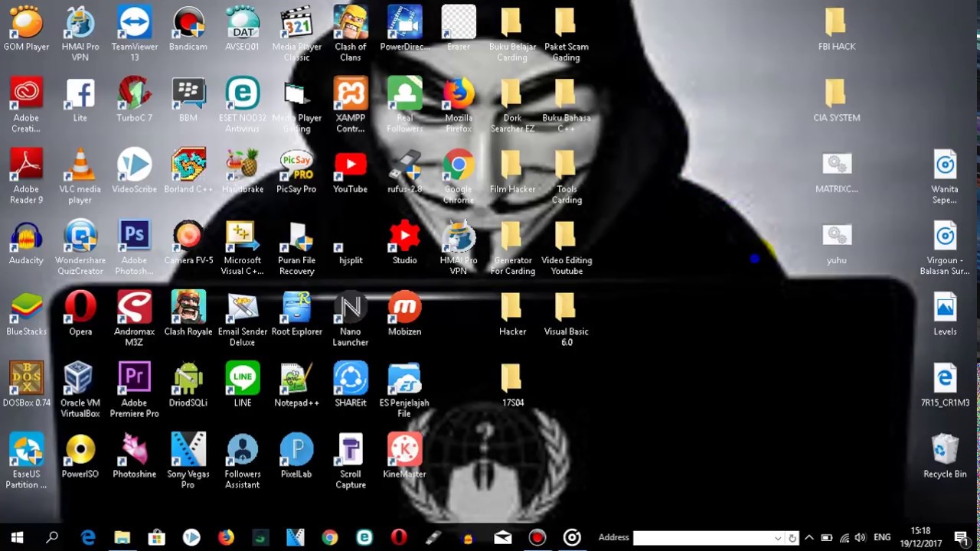Open YouTube Studio desktop icon
Viewport: 980px width, 551px height.
404,242
